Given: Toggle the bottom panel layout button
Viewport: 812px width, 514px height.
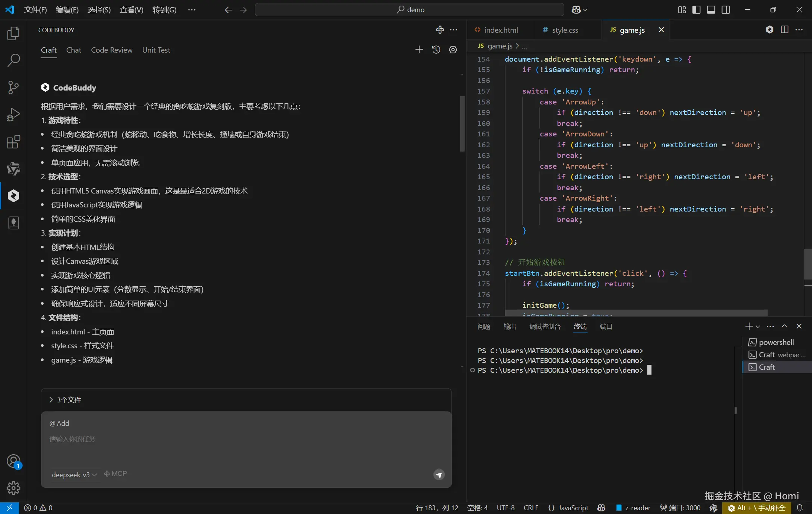Looking at the screenshot, I should 711,10.
